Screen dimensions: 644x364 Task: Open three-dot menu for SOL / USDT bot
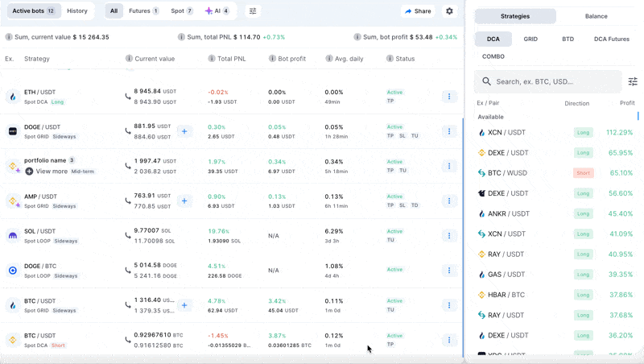[449, 236]
